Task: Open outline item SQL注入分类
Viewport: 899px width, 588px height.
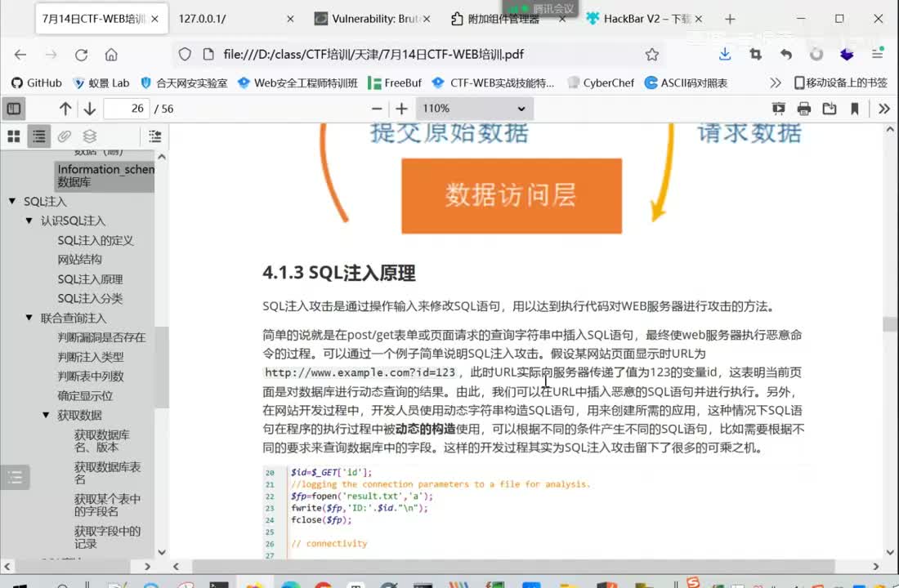Action: (90, 299)
